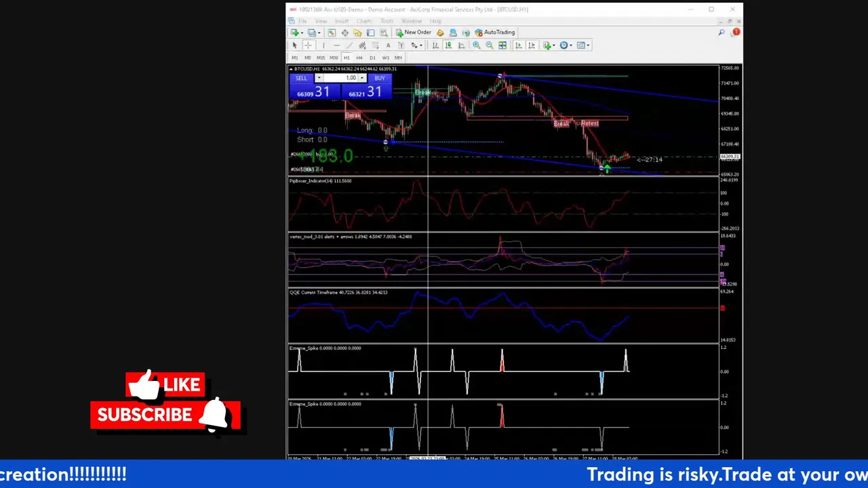This screenshot has height=488, width=868.
Task: Switch to M30 timeframe
Action: [334, 58]
